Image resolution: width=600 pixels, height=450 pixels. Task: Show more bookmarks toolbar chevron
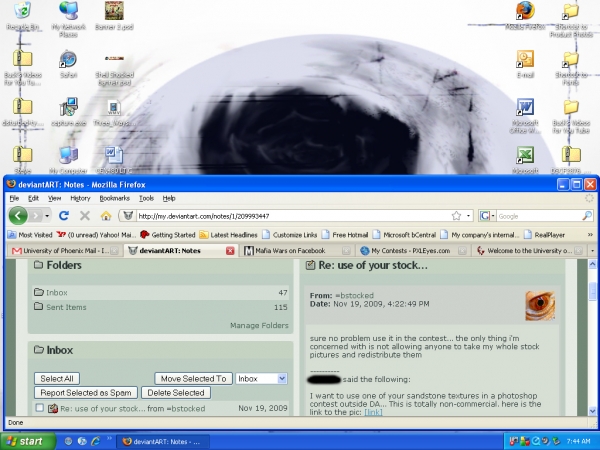coord(590,235)
